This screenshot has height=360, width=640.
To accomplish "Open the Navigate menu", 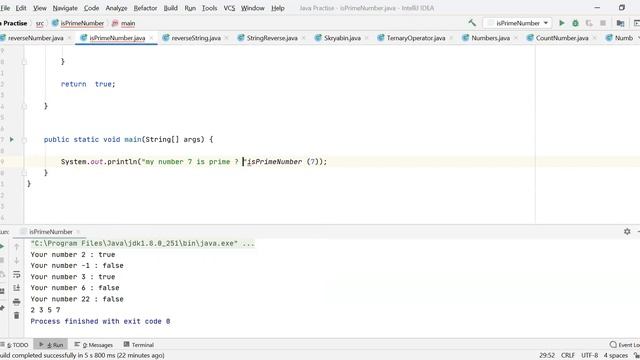I will (x=65, y=8).
